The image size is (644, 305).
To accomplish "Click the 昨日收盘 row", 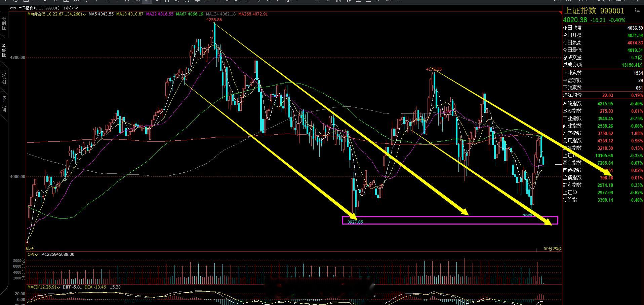I will [x=603, y=28].
